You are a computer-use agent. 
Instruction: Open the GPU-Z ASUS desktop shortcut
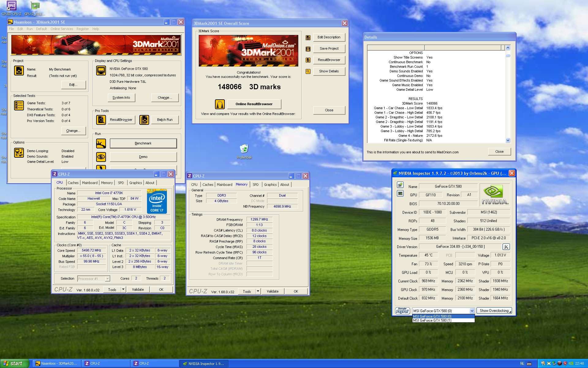click(35, 8)
